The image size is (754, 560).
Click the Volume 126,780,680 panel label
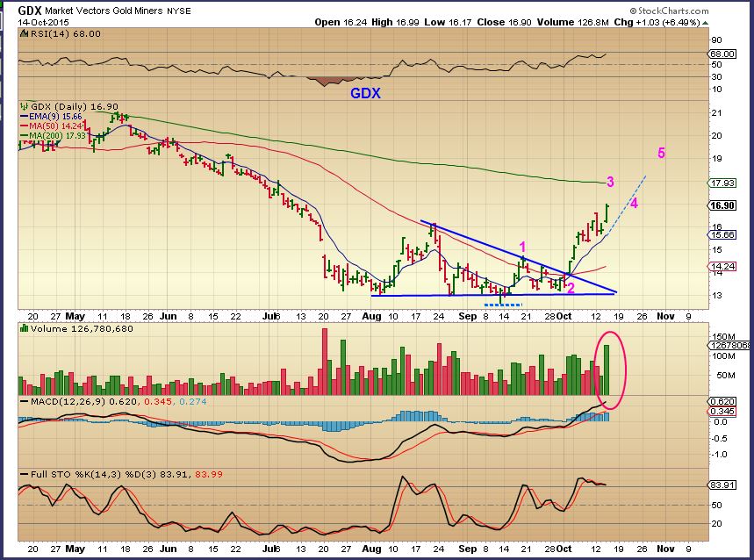point(82,329)
